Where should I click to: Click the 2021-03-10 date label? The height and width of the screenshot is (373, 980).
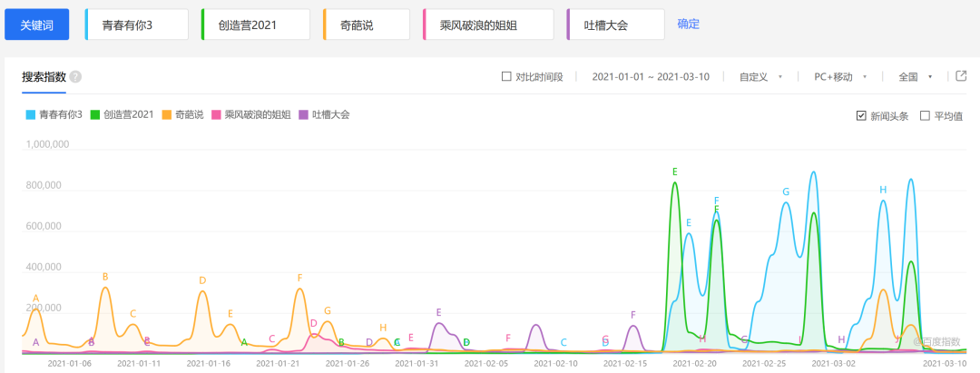945,362
